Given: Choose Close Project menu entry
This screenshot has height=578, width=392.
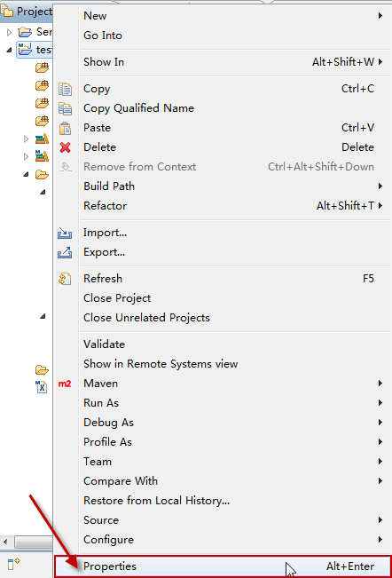Looking at the screenshot, I should [117, 297].
